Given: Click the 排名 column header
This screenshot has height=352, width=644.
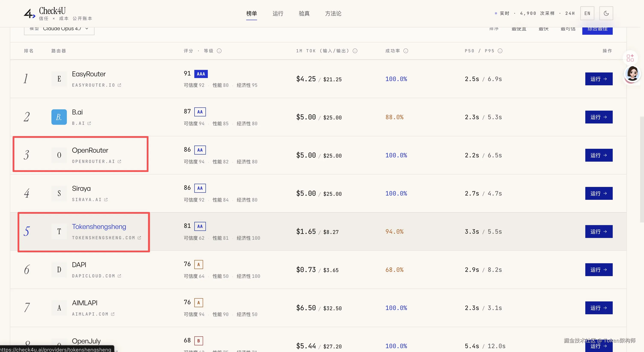Looking at the screenshot, I should [29, 51].
